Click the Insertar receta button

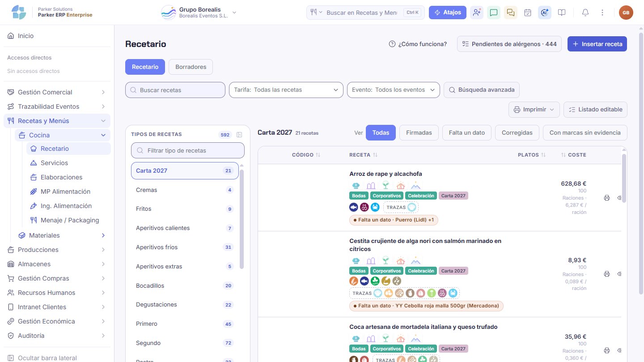[597, 44]
